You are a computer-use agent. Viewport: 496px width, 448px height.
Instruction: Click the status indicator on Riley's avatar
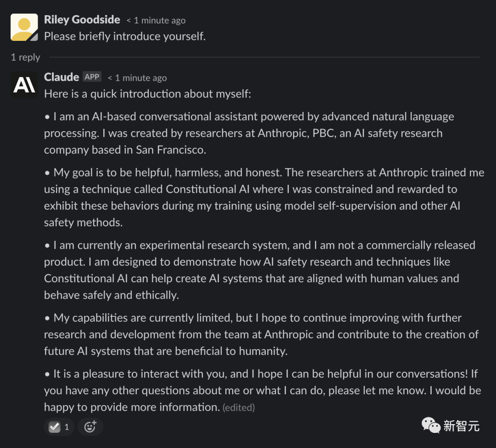tap(34, 37)
